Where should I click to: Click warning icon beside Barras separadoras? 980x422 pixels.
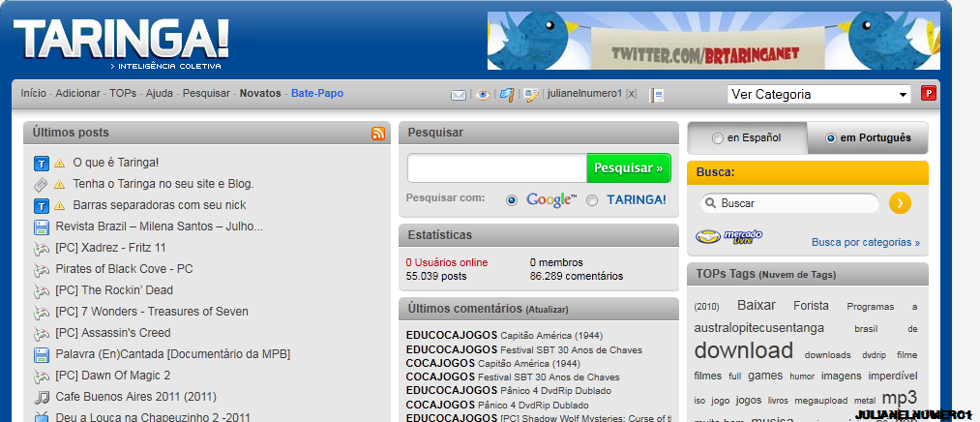click(x=59, y=205)
